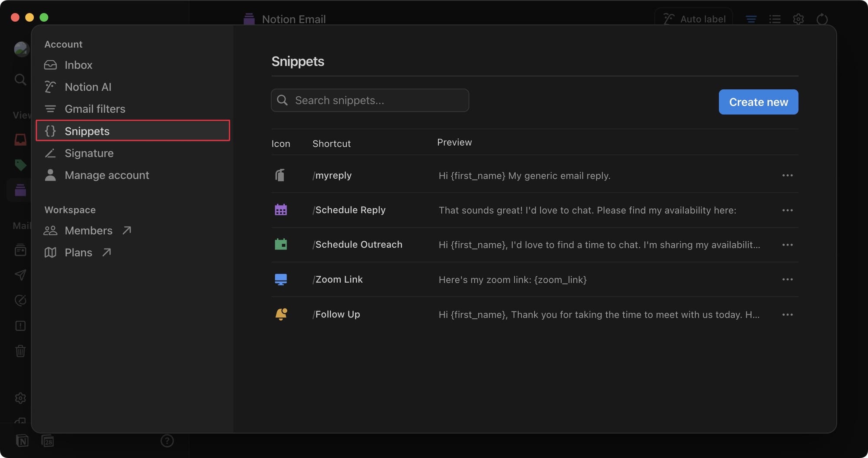868x458 pixels.
Task: Click the sent paper plane icon in left rail
Action: click(x=20, y=275)
